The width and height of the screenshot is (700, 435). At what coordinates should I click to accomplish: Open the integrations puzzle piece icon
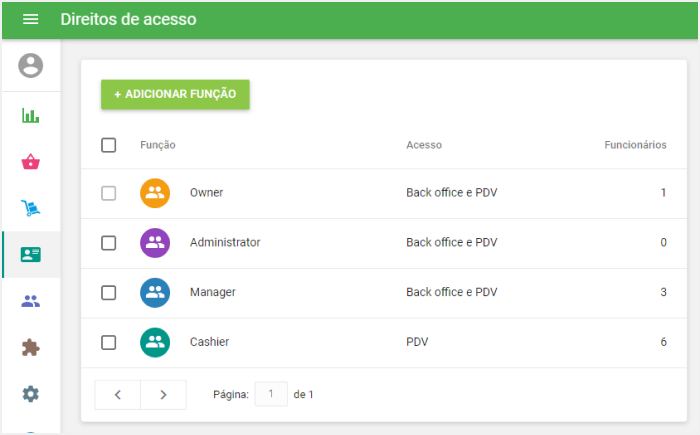[x=31, y=347]
